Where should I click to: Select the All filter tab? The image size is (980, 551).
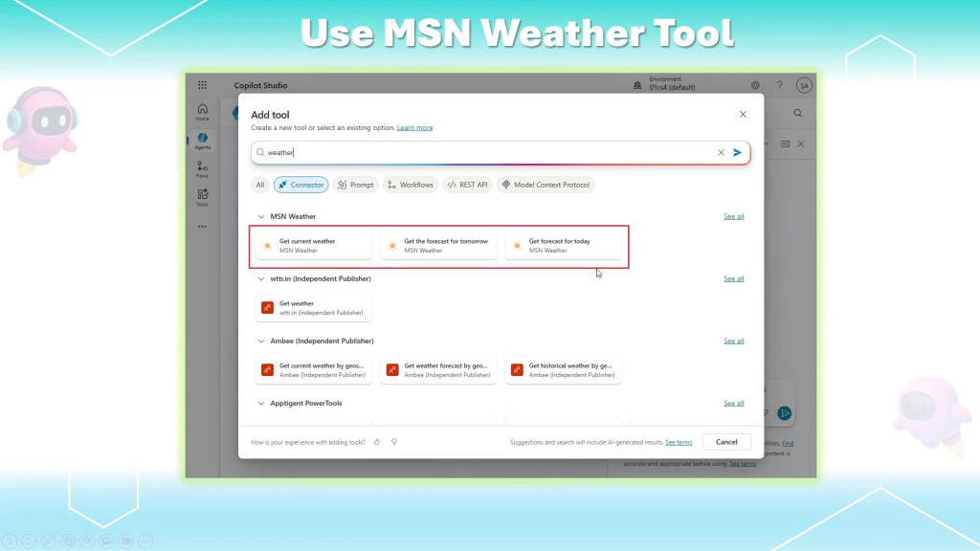260,185
